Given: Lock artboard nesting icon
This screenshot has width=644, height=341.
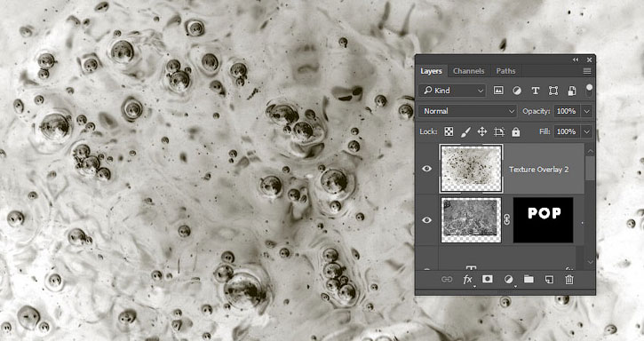Looking at the screenshot, I should pos(499,131).
